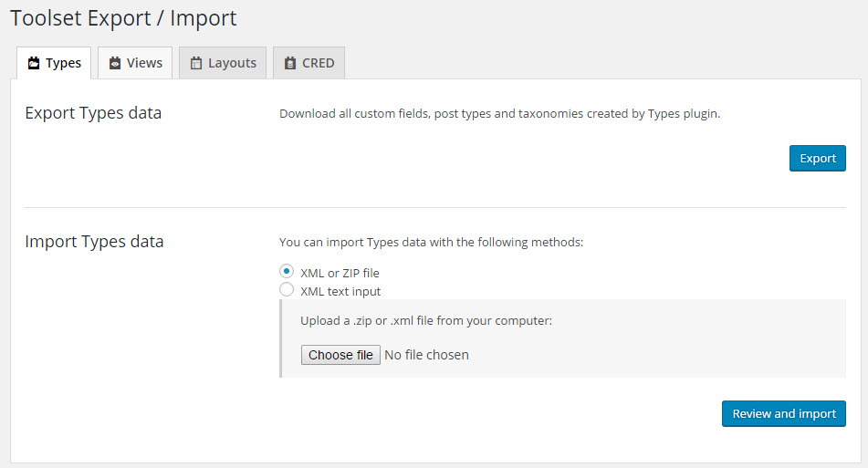Select the XML or ZIP file radio option

(x=287, y=271)
